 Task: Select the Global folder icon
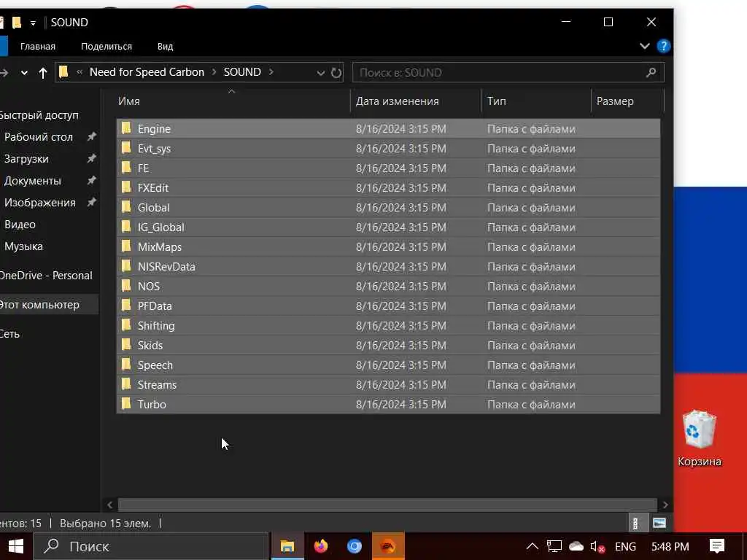point(126,207)
